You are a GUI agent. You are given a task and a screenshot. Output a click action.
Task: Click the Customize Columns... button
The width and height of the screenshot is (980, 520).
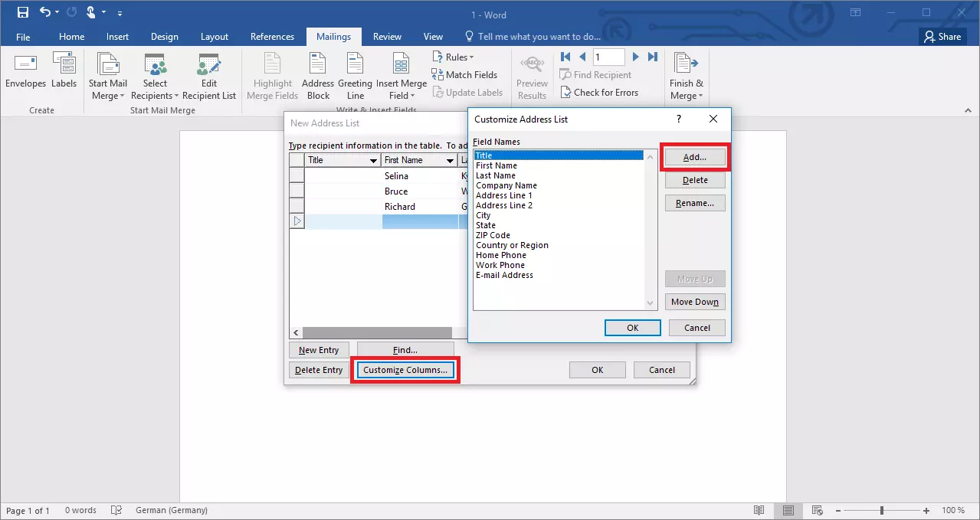click(x=405, y=371)
